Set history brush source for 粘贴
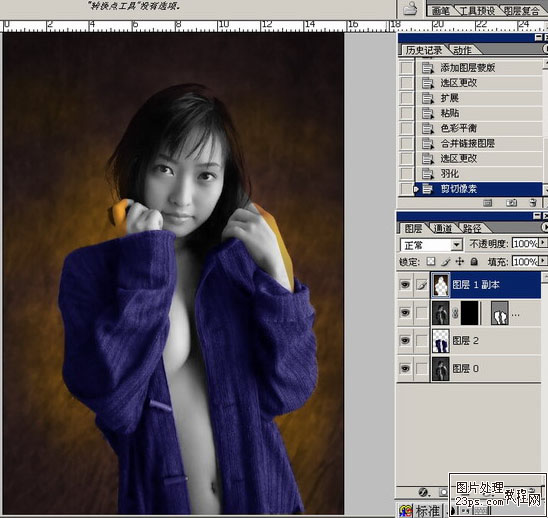Screen dimensions: 548x518 coord(406,113)
